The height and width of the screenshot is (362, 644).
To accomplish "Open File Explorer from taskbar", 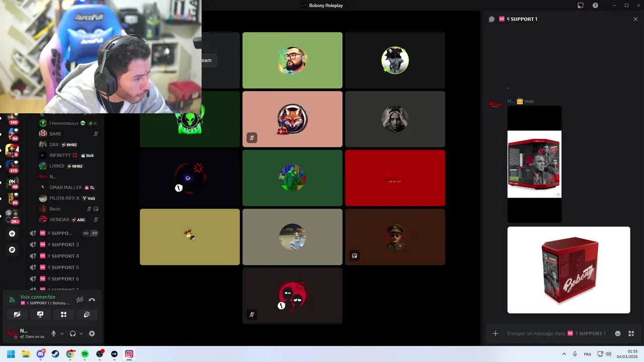I will coord(26,354).
